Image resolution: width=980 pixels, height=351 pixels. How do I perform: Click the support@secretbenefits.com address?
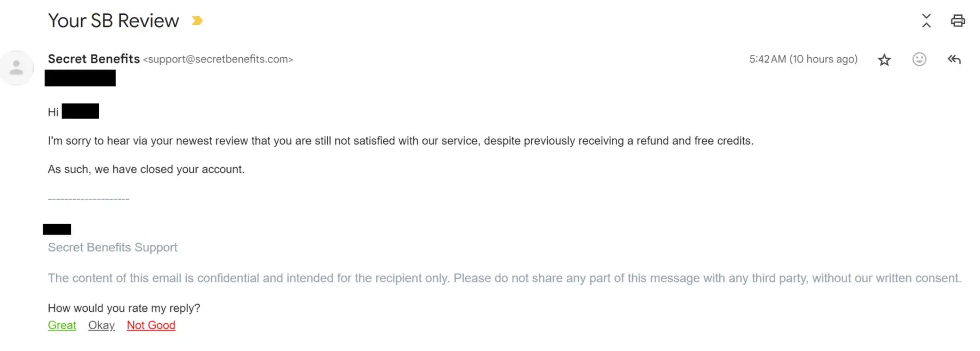pos(218,59)
